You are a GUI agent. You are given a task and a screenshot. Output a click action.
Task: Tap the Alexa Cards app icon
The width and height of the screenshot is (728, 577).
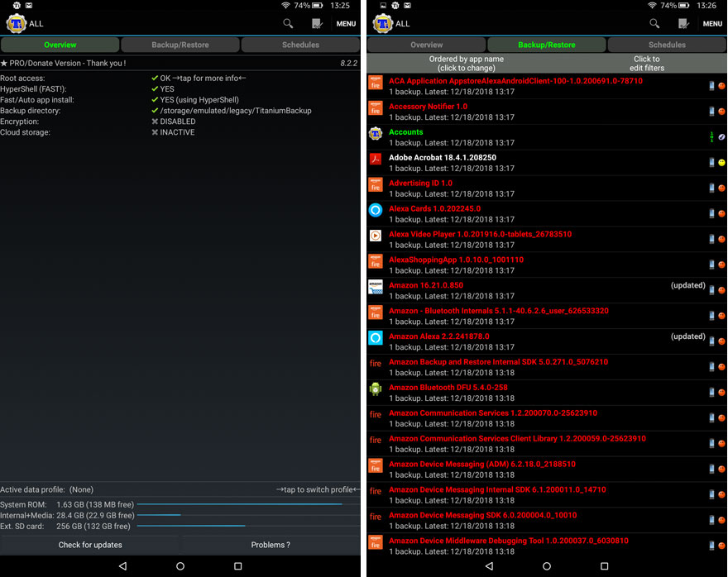point(376,210)
